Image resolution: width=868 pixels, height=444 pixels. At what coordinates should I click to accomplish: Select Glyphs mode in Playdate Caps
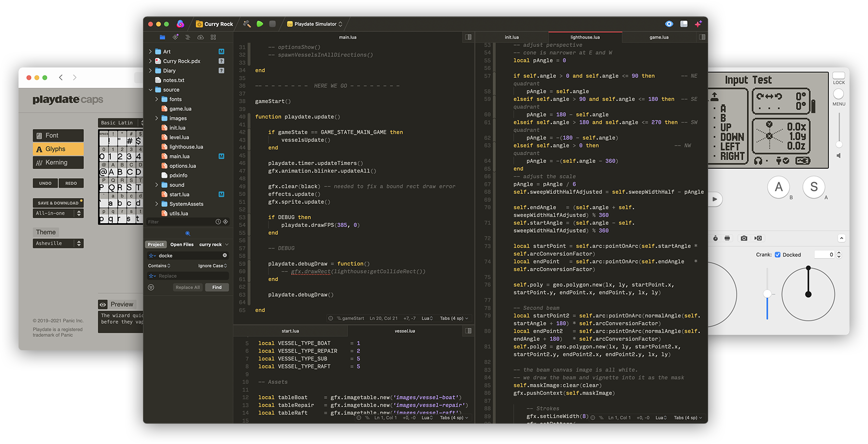[x=58, y=149]
